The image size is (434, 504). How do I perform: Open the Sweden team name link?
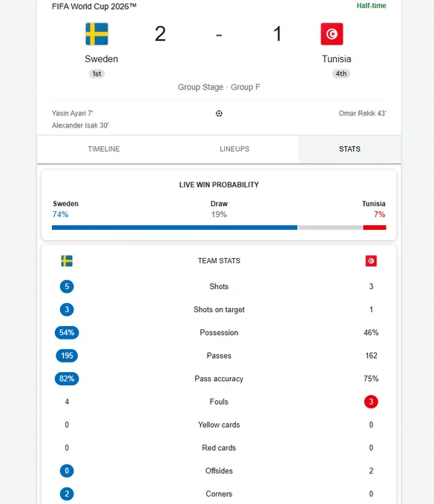point(102,59)
